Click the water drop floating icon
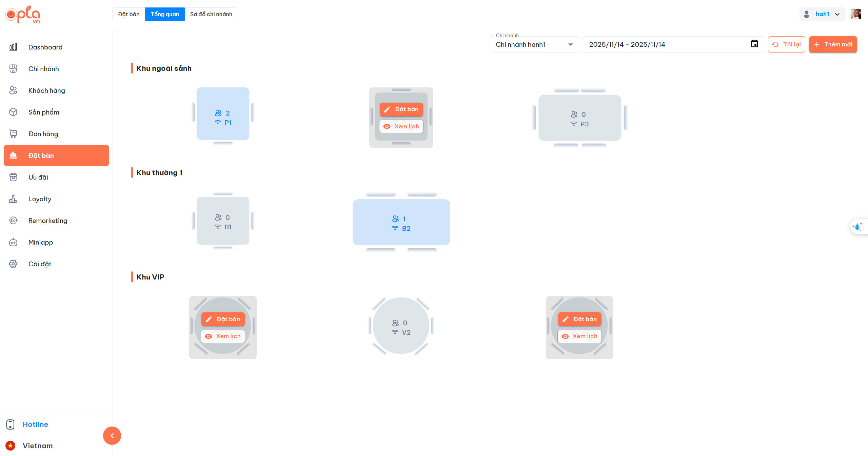Image resolution: width=868 pixels, height=456 pixels. 858,226
